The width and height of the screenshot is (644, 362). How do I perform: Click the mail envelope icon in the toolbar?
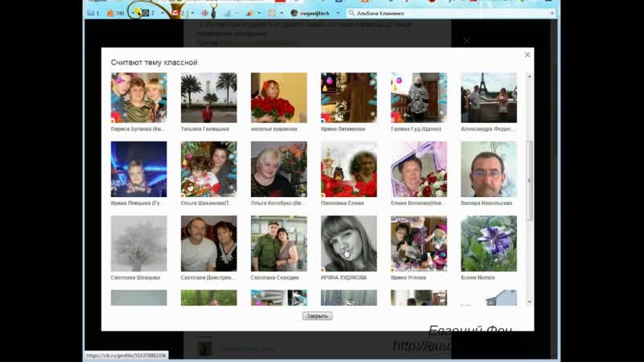coord(91,13)
